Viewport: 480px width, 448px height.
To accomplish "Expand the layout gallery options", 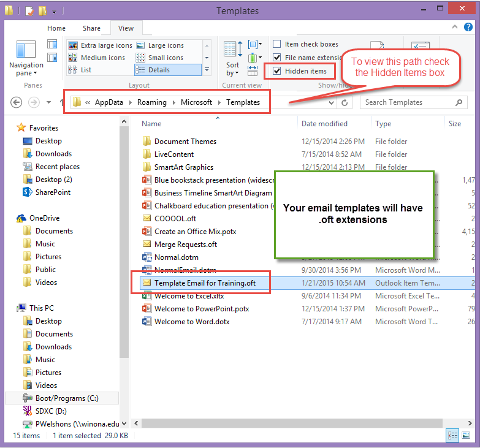I will tap(207, 70).
